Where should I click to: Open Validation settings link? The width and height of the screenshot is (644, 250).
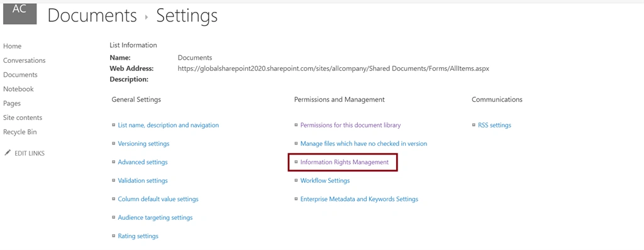[x=143, y=181]
